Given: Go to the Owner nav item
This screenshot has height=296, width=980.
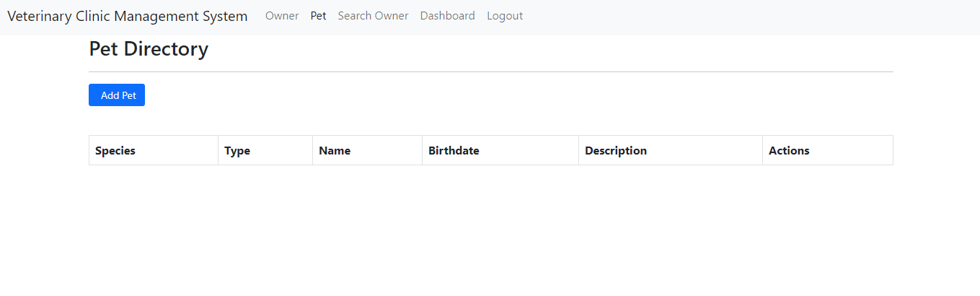Looking at the screenshot, I should [x=282, y=16].
